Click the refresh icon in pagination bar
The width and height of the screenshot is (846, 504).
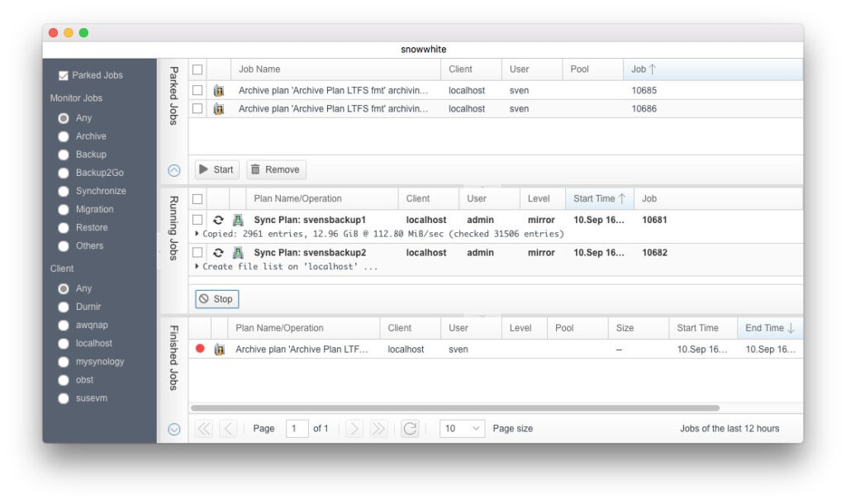tap(410, 429)
